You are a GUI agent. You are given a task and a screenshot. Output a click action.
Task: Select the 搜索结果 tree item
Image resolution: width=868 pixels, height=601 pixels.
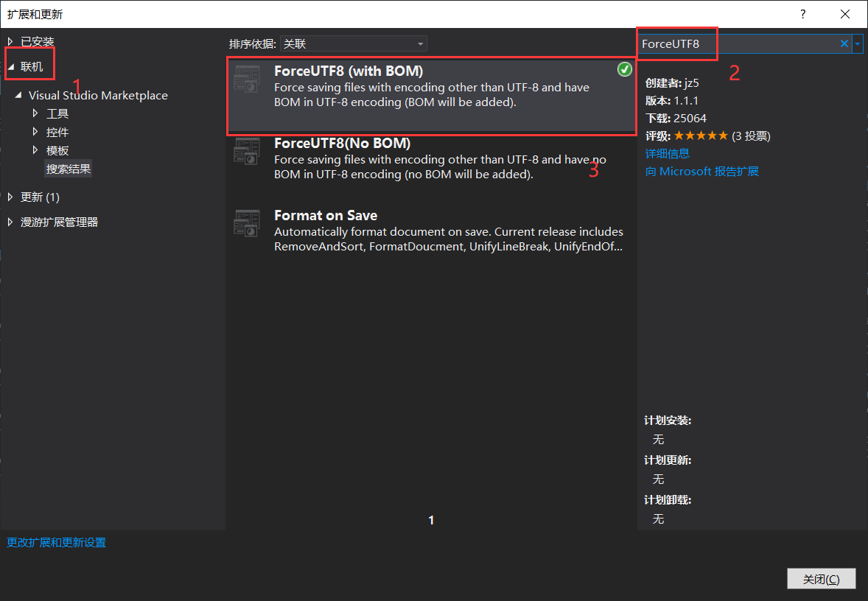point(69,169)
